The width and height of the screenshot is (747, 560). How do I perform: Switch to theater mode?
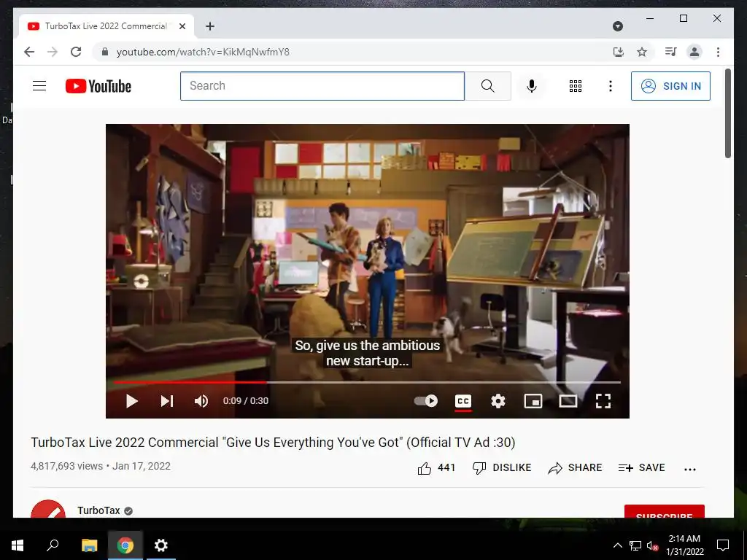568,401
